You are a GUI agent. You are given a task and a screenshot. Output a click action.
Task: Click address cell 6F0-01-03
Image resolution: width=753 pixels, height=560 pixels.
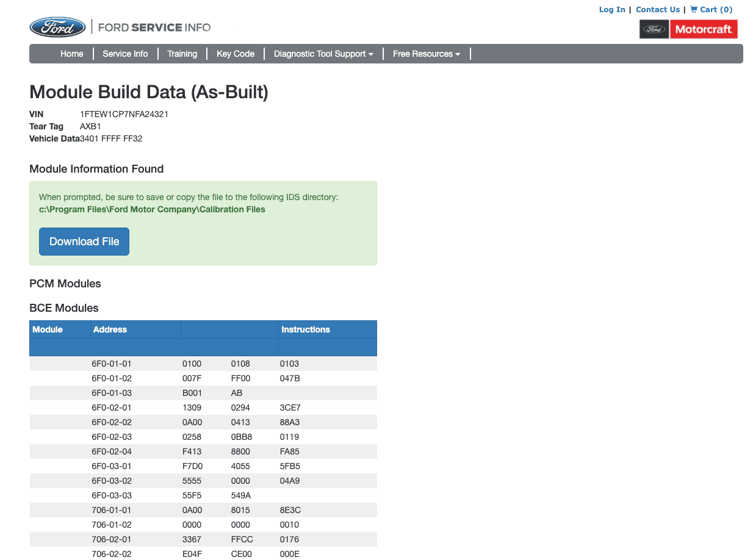tap(112, 393)
